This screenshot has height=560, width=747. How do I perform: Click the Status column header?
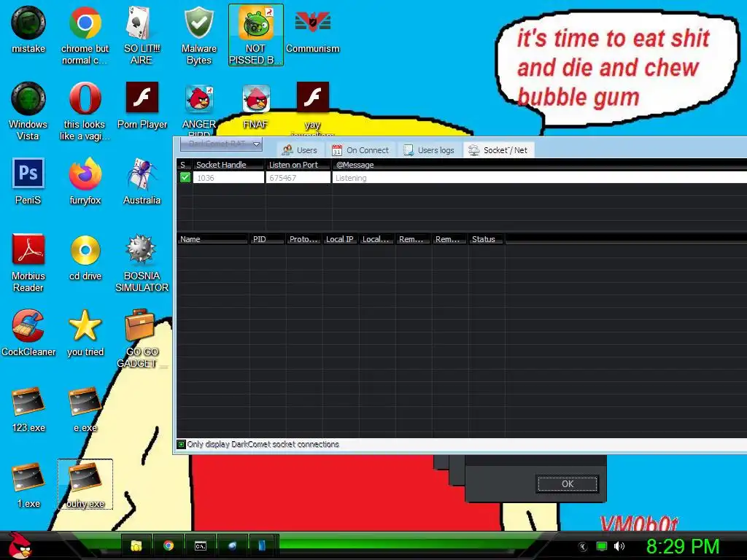(487, 239)
